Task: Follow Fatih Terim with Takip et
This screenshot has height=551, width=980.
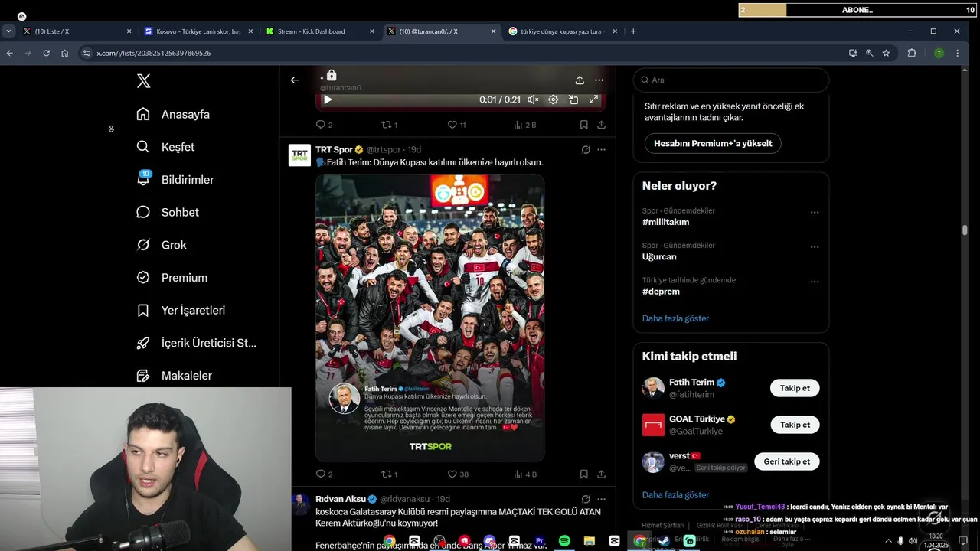Action: coord(795,388)
